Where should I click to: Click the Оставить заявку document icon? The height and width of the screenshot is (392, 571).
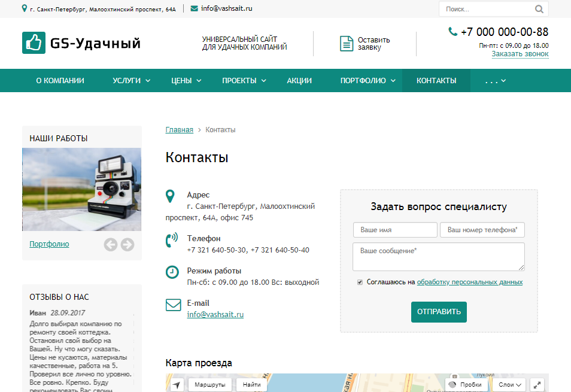coord(347,44)
